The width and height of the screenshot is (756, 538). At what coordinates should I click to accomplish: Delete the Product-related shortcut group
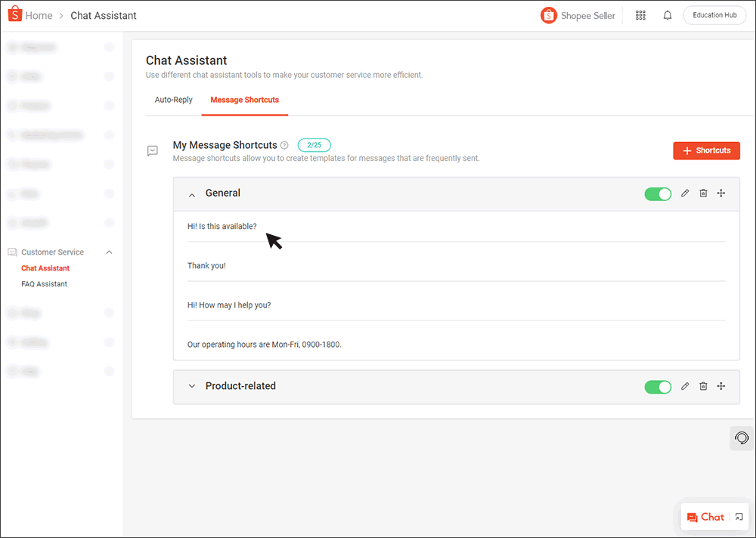pyautogui.click(x=703, y=386)
